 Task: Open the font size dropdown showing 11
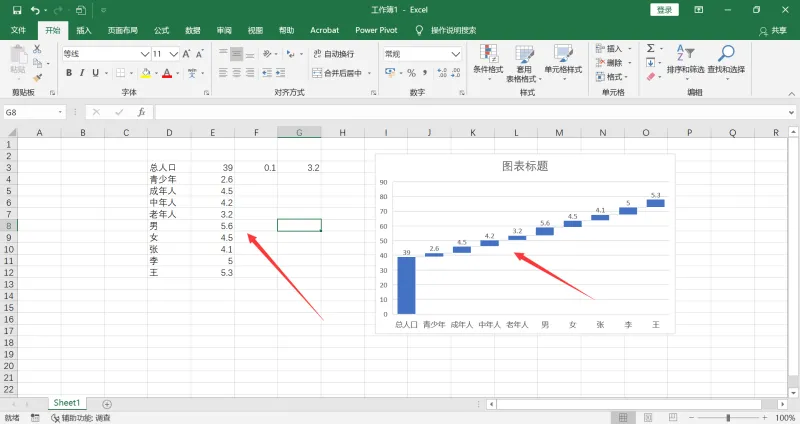(x=174, y=54)
